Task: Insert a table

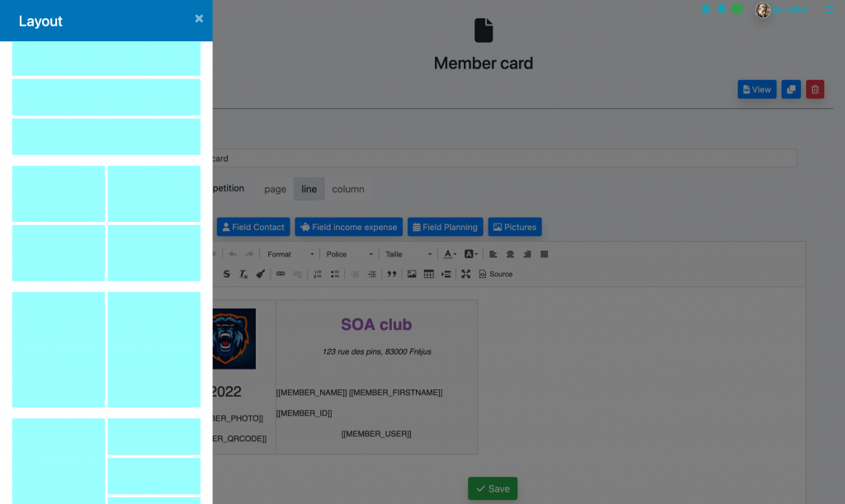Action: coord(429,274)
